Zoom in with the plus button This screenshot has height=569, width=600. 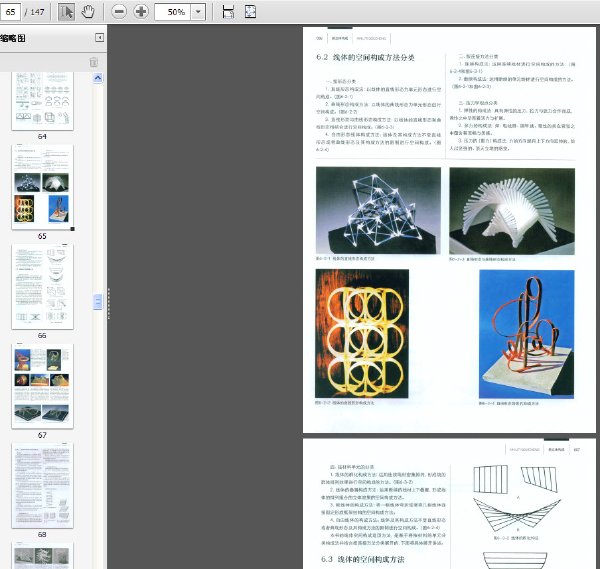click(x=141, y=12)
